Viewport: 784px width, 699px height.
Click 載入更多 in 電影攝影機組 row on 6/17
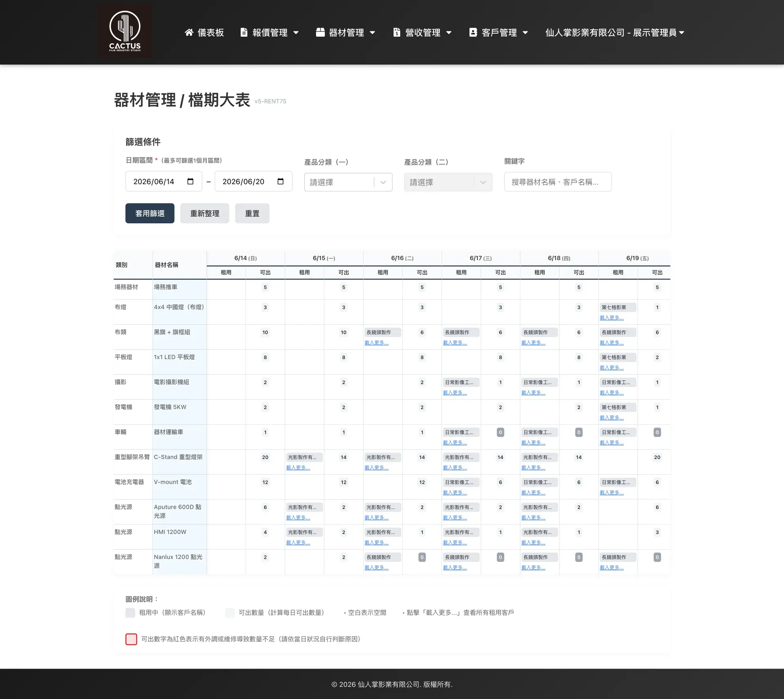coord(454,392)
